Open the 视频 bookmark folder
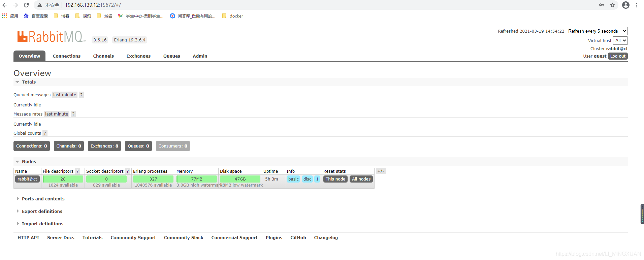 83,16
